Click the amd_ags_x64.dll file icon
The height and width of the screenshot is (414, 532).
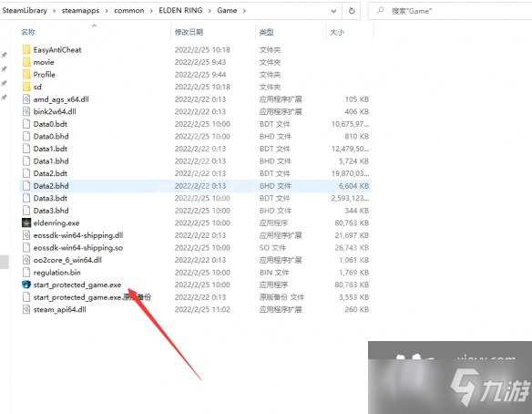26,99
